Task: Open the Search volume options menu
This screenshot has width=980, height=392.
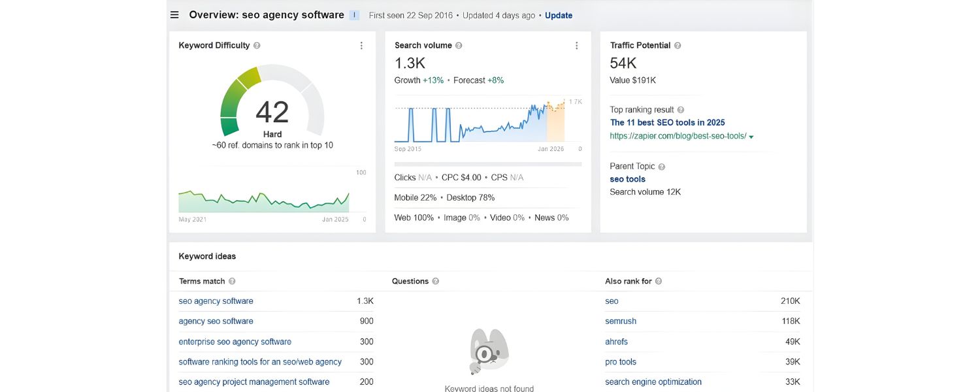Action: click(576, 45)
